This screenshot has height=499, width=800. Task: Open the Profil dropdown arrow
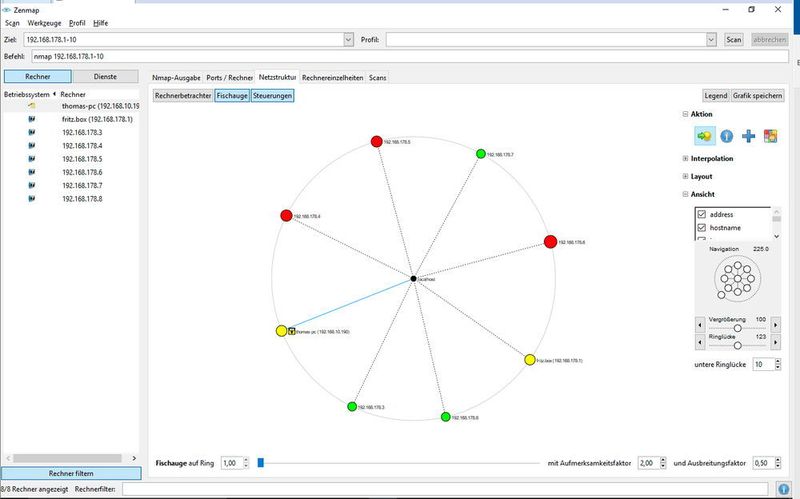(711, 39)
